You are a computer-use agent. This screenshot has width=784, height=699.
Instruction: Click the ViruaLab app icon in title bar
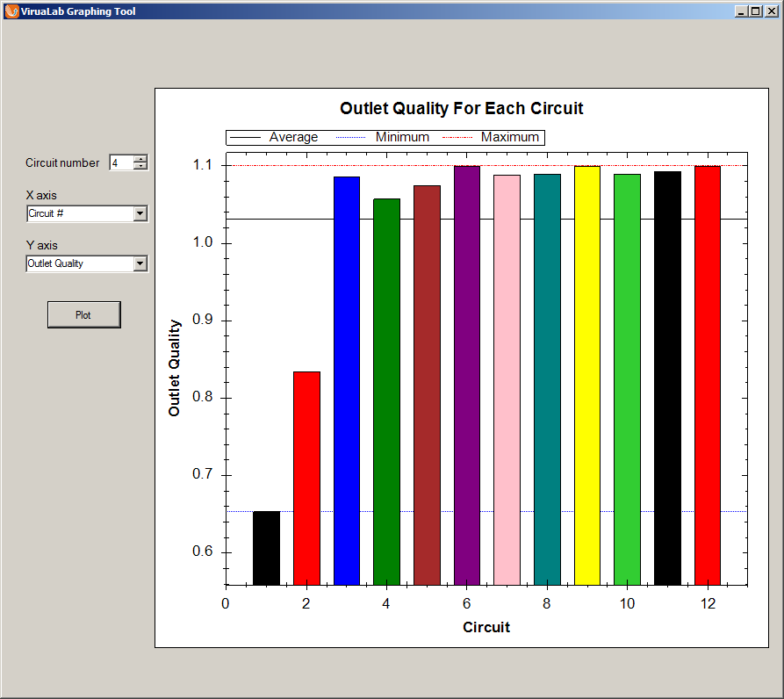coord(11,11)
